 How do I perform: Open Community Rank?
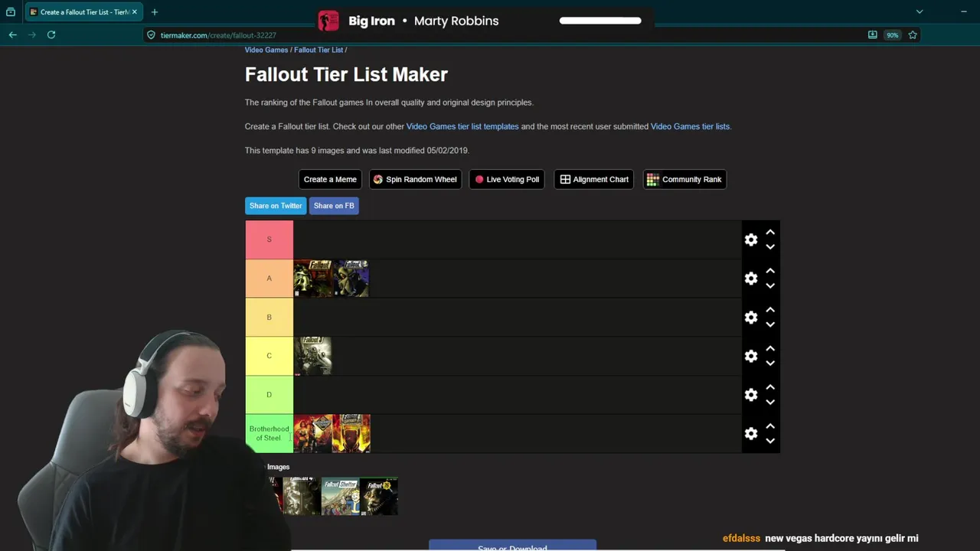pos(684,179)
